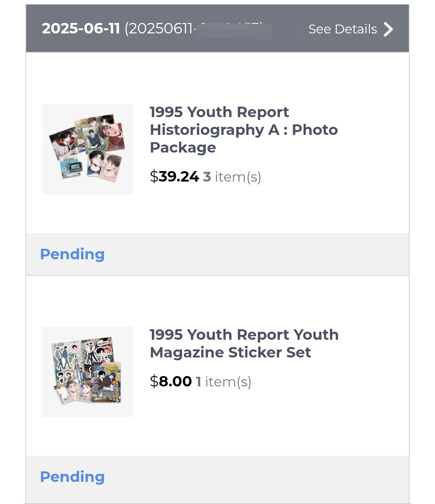Click the 1 item(s) quantity label

coord(224,381)
